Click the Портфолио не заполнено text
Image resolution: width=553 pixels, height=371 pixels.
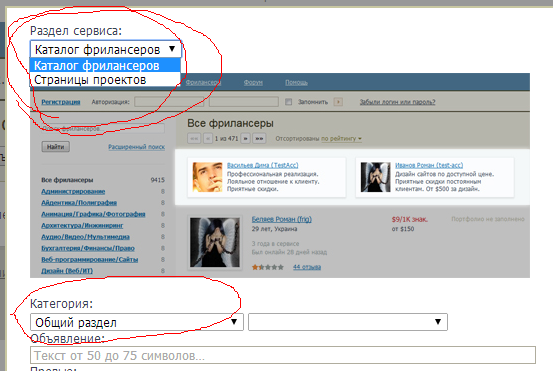point(488,219)
